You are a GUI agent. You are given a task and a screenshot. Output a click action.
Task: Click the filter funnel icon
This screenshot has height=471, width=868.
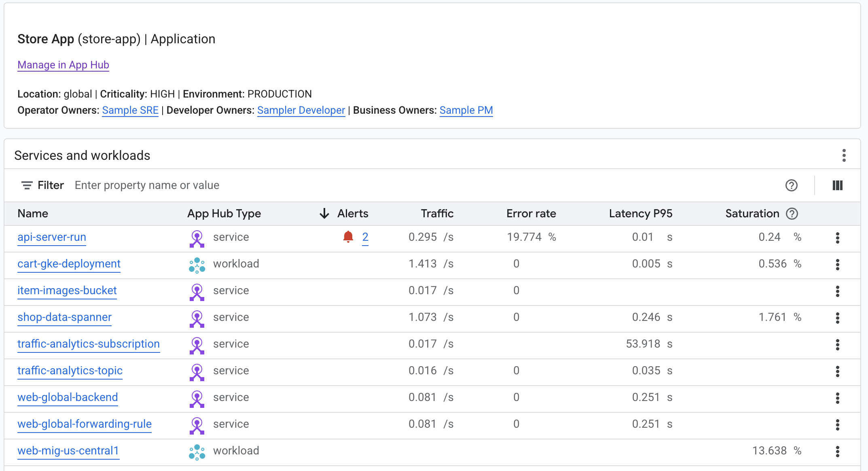[27, 185]
